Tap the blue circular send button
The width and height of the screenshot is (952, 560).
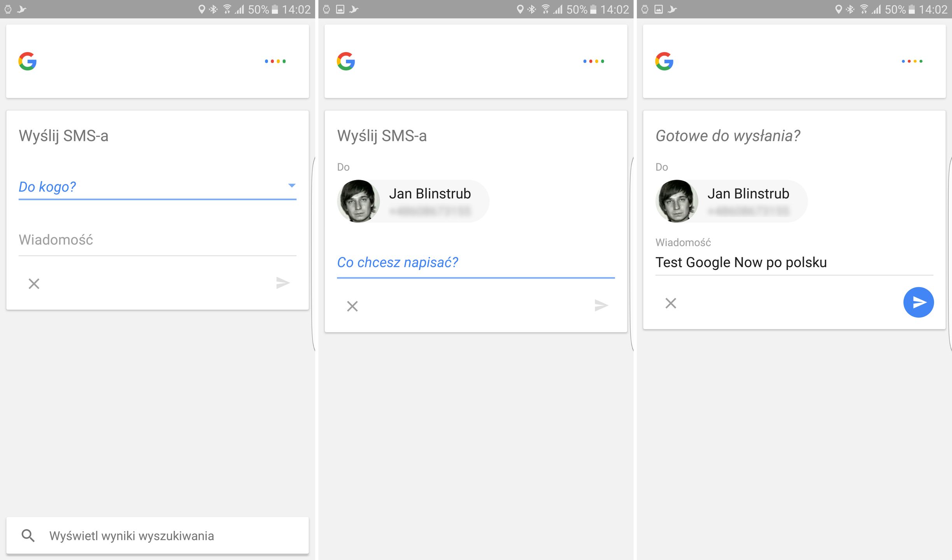(919, 302)
